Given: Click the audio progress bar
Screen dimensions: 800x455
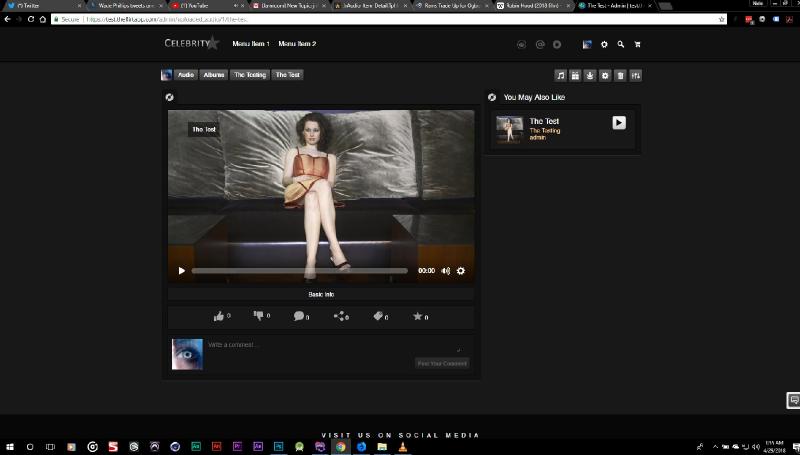Looking at the screenshot, I should 299,271.
